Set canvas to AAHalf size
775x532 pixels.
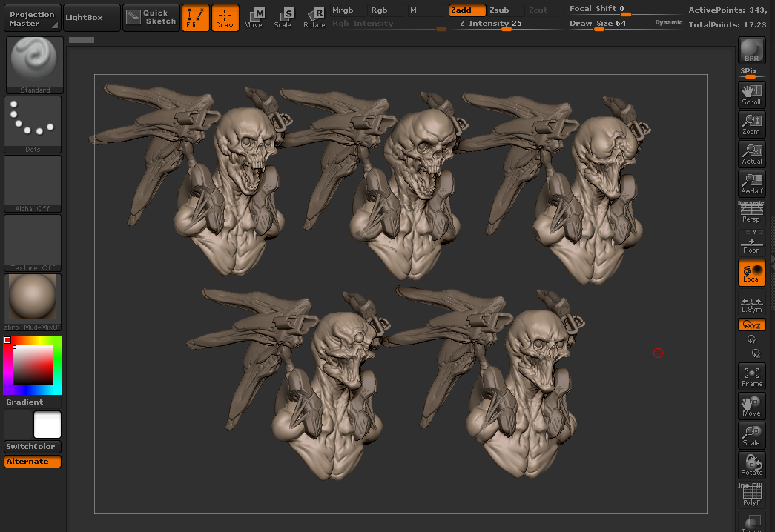point(752,184)
